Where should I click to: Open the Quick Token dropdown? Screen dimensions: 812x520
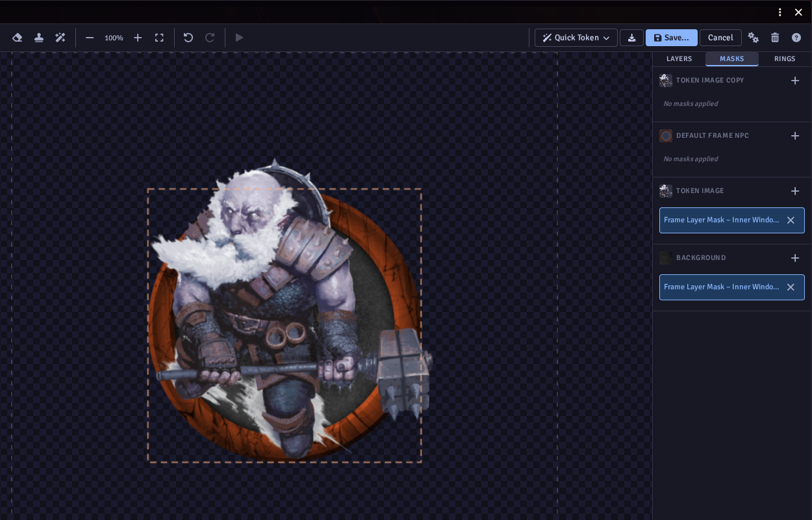576,38
